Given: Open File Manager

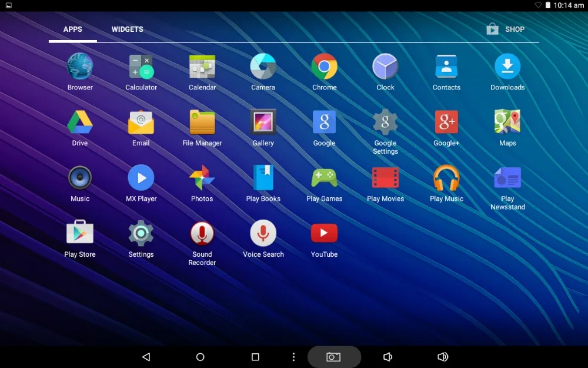Looking at the screenshot, I should pos(202,122).
